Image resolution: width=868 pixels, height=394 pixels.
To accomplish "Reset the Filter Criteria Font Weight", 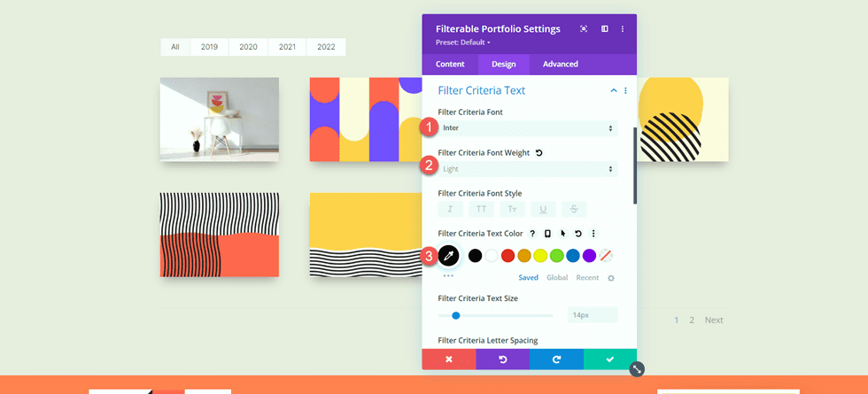I will click(539, 153).
